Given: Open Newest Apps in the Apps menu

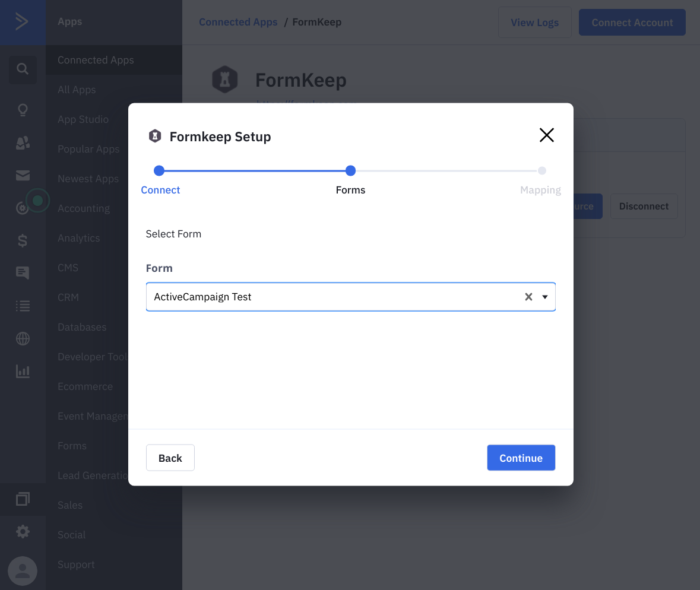Looking at the screenshot, I should click(88, 179).
